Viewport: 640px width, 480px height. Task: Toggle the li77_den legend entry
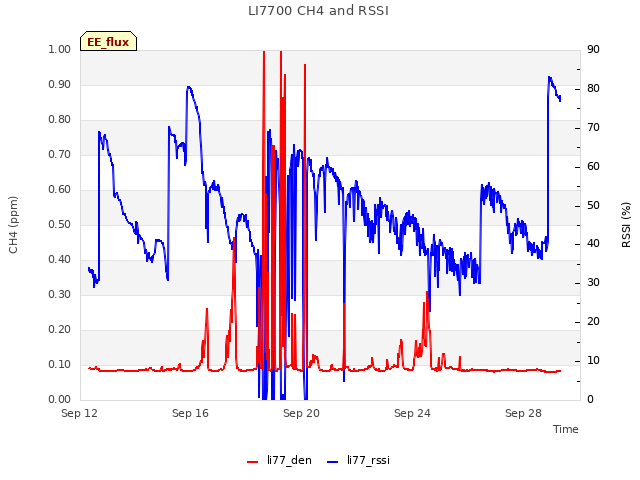279,460
